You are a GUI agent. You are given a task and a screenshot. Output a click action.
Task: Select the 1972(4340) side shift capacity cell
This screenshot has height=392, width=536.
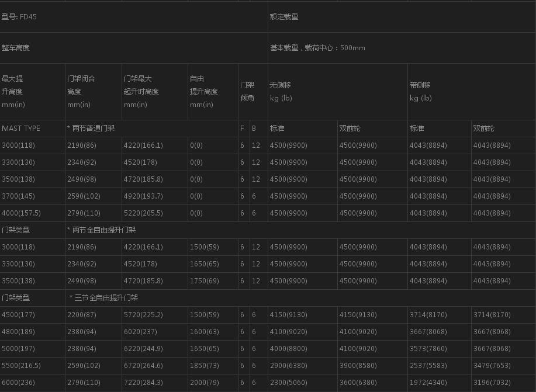click(428, 383)
